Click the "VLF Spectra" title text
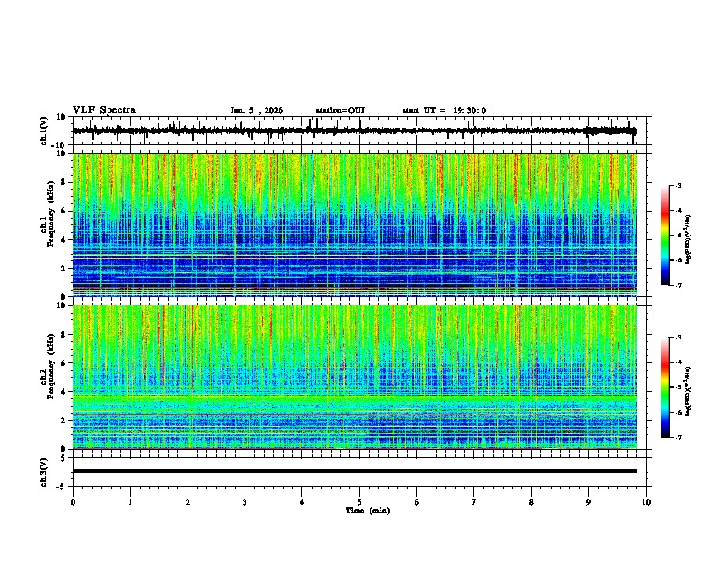Screen dimensions: 728x563 (104, 110)
